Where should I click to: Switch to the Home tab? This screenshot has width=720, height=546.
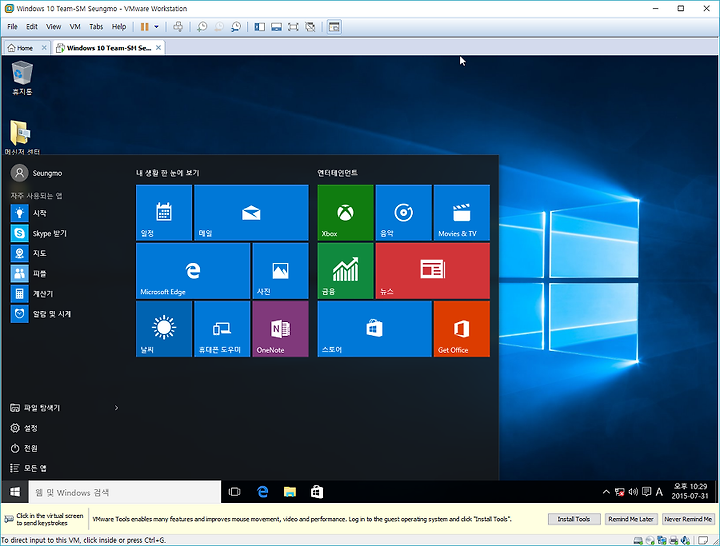point(21,48)
